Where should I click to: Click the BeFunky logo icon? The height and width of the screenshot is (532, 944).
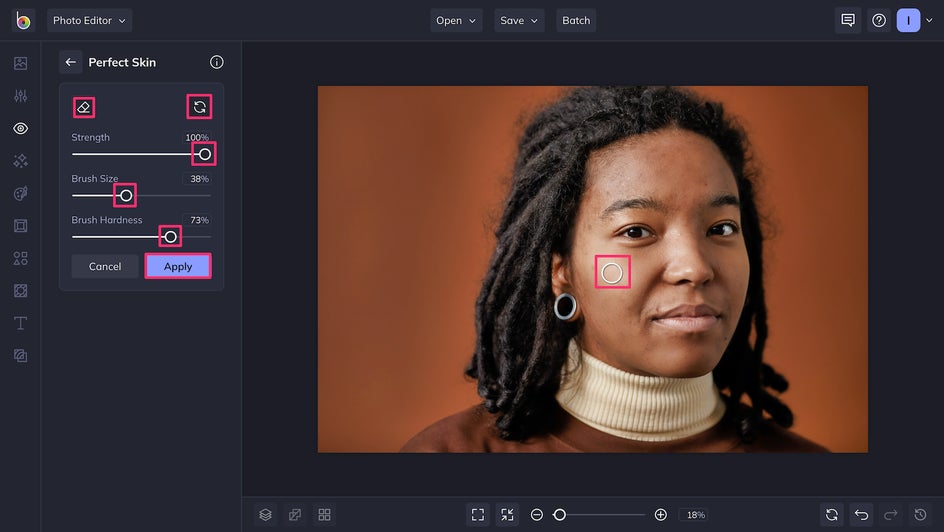23,20
